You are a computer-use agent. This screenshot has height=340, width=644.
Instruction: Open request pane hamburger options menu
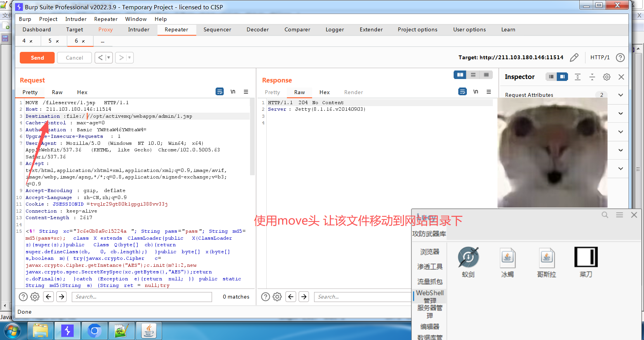tap(246, 92)
